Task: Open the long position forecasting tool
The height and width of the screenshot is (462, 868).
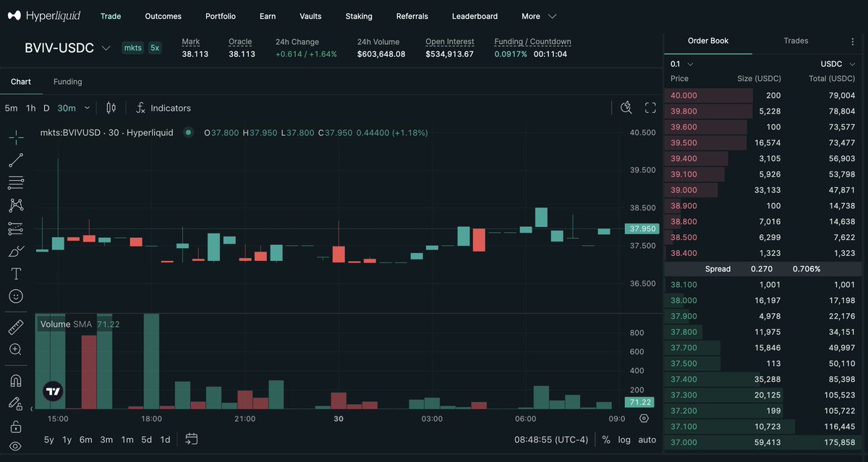Action: [16, 228]
